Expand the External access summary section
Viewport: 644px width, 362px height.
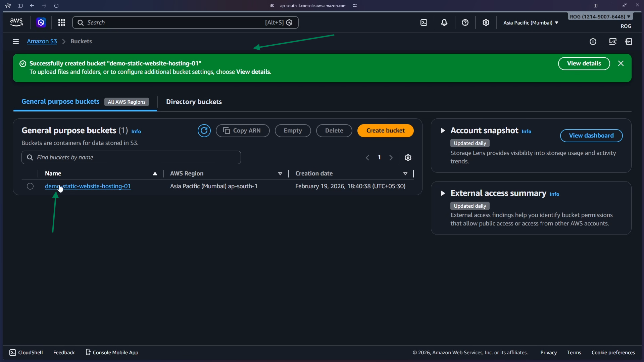pyautogui.click(x=443, y=193)
